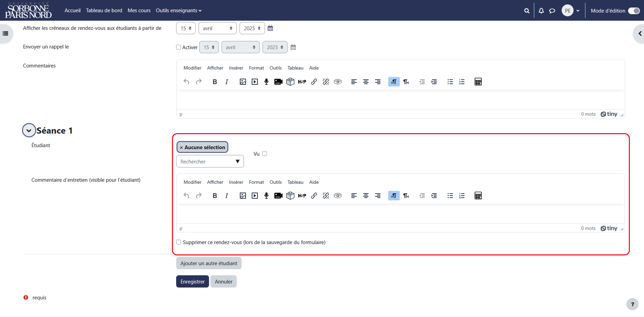Click the Enregistrer button
This screenshot has height=317, width=644.
pyautogui.click(x=193, y=282)
